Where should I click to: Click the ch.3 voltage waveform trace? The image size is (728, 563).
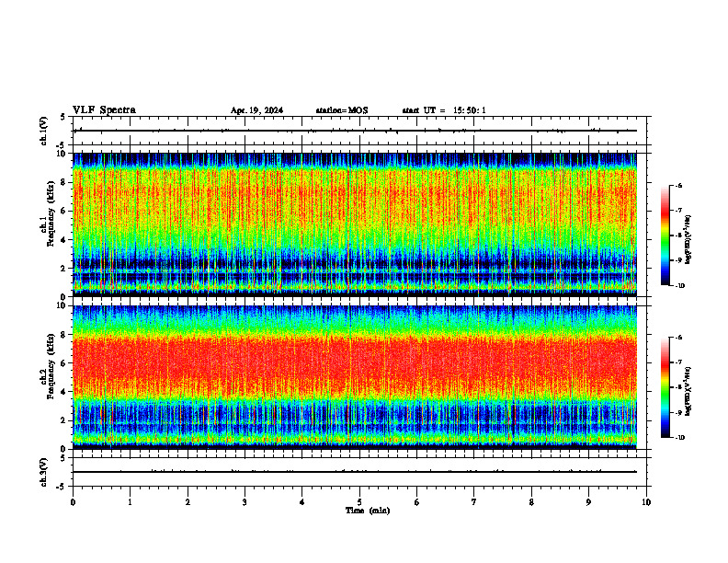tap(355, 472)
